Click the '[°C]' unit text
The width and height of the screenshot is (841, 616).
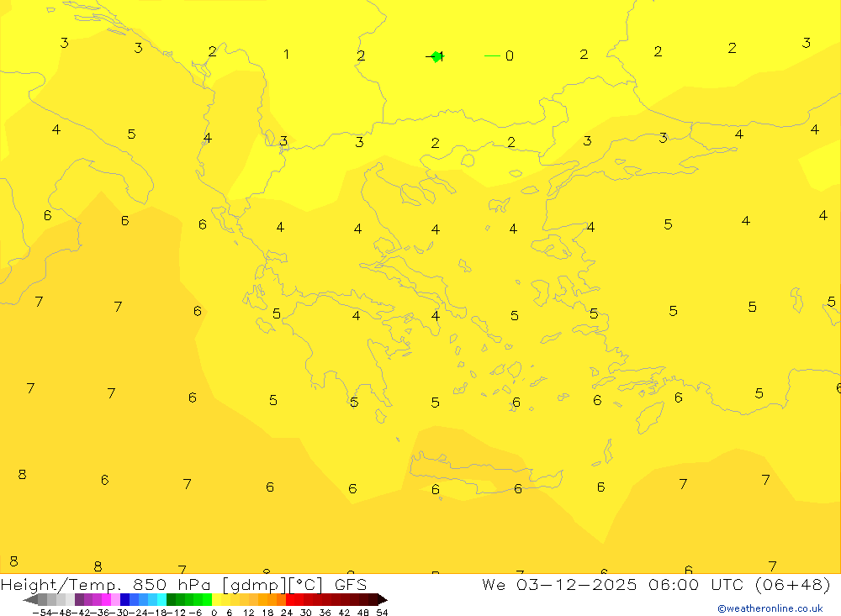(306, 586)
